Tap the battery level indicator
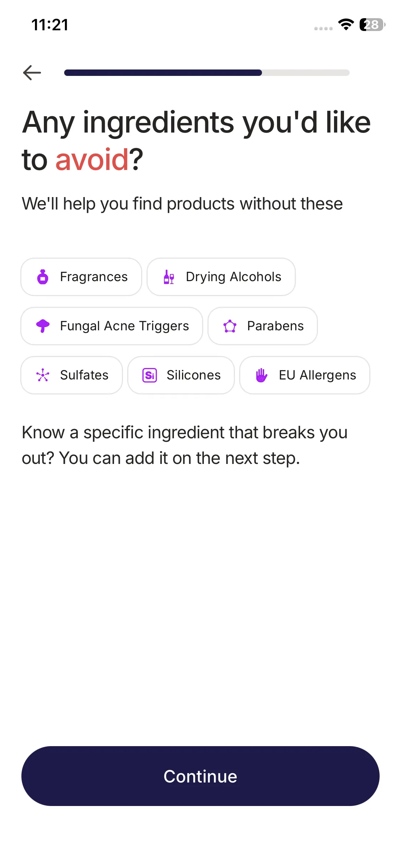This screenshot has height=868, width=401. (372, 25)
